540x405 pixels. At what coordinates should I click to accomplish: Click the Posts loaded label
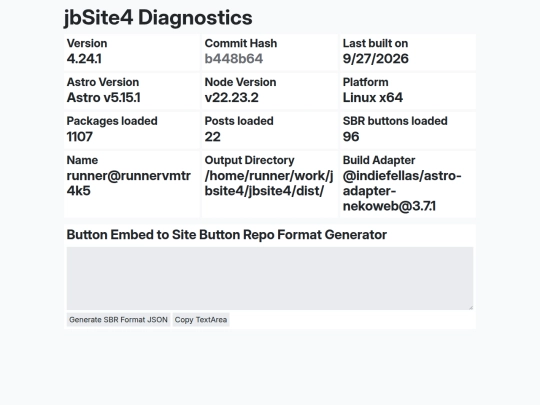(x=239, y=121)
